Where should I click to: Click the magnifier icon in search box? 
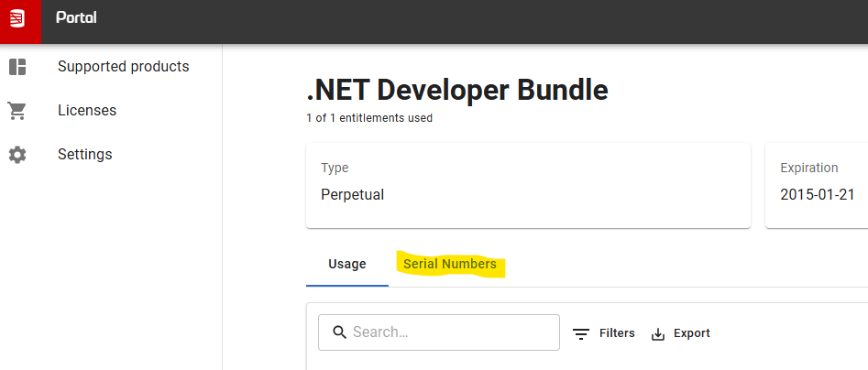point(339,332)
